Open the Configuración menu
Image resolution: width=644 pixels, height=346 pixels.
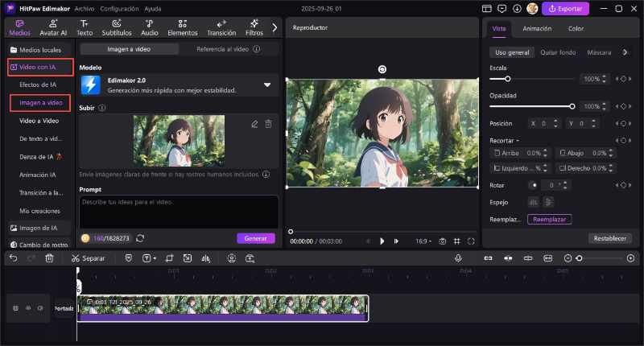tap(119, 9)
